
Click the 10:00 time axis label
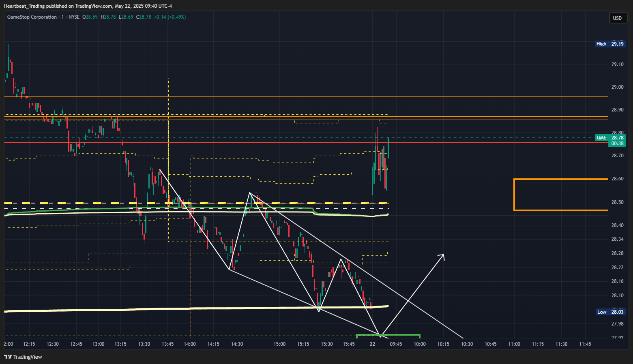pyautogui.click(x=420, y=344)
